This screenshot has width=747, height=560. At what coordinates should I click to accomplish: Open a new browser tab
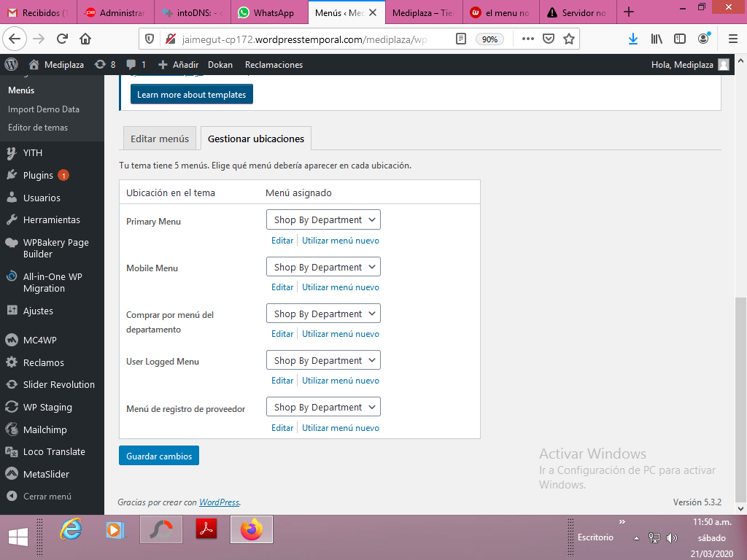(x=629, y=12)
